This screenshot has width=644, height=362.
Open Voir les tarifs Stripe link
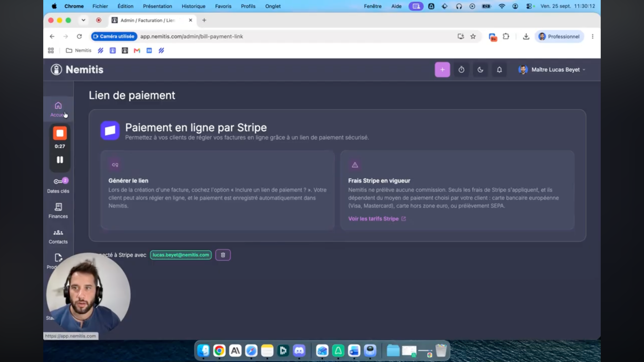(377, 219)
